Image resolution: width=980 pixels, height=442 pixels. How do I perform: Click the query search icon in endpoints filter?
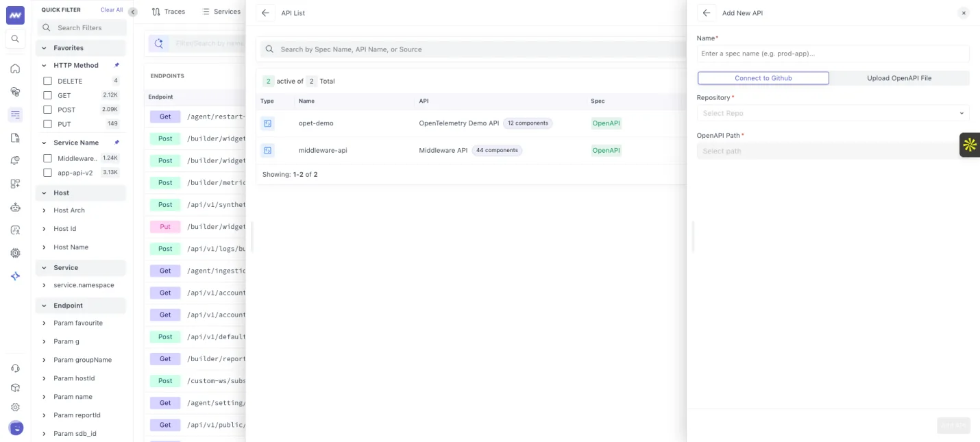coord(159,43)
